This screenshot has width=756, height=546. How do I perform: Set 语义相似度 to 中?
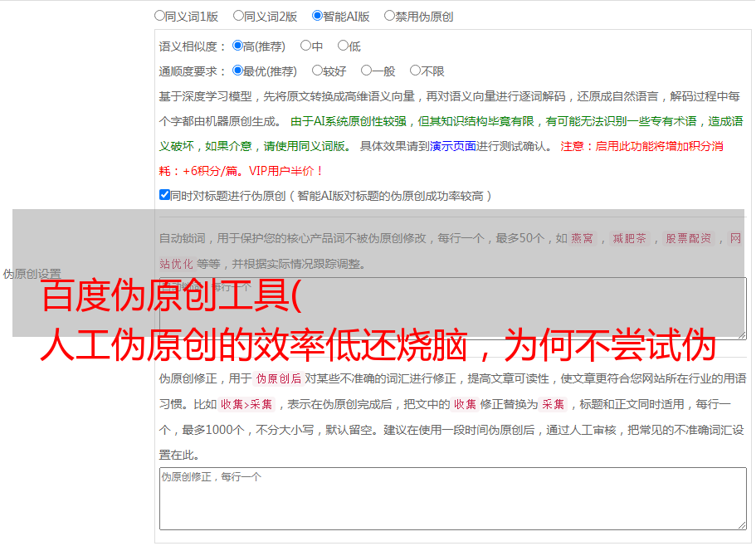(x=305, y=46)
